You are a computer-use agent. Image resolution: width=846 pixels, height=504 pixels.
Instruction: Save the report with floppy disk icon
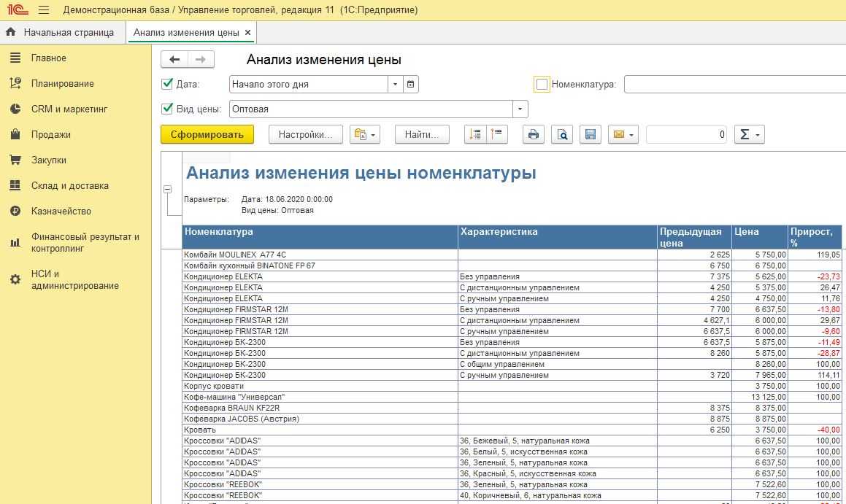(591, 134)
